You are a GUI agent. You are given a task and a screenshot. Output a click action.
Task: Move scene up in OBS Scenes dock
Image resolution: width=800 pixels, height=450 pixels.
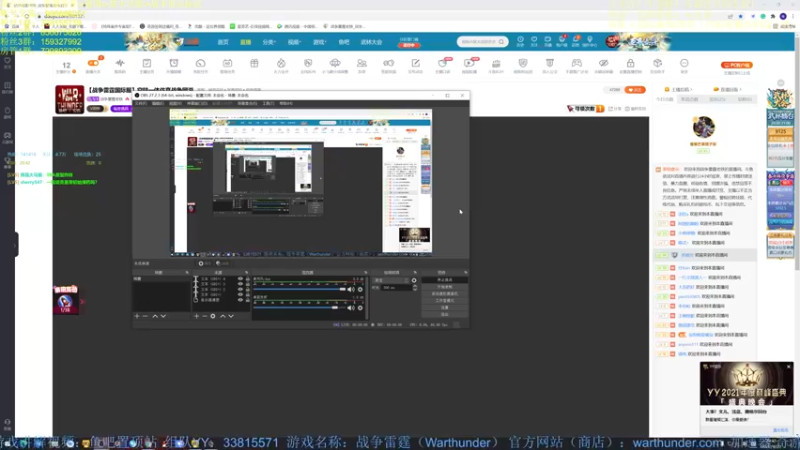pyautogui.click(x=155, y=316)
